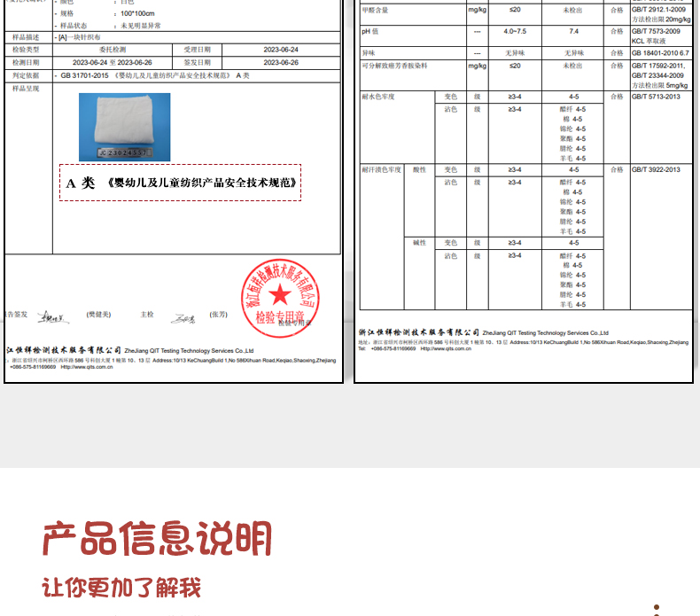Click the 样品呈现 label
This screenshot has height=616, width=700.
26,89
